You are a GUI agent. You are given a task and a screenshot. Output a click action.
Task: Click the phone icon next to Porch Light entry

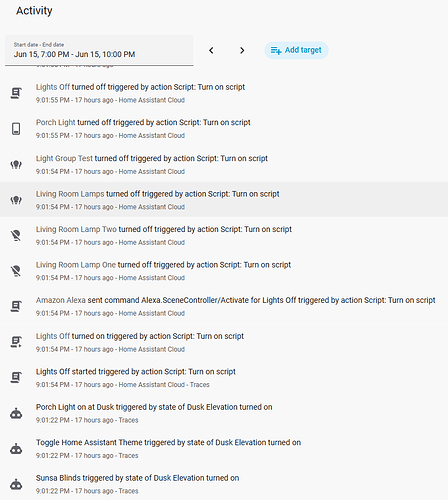pos(16,129)
